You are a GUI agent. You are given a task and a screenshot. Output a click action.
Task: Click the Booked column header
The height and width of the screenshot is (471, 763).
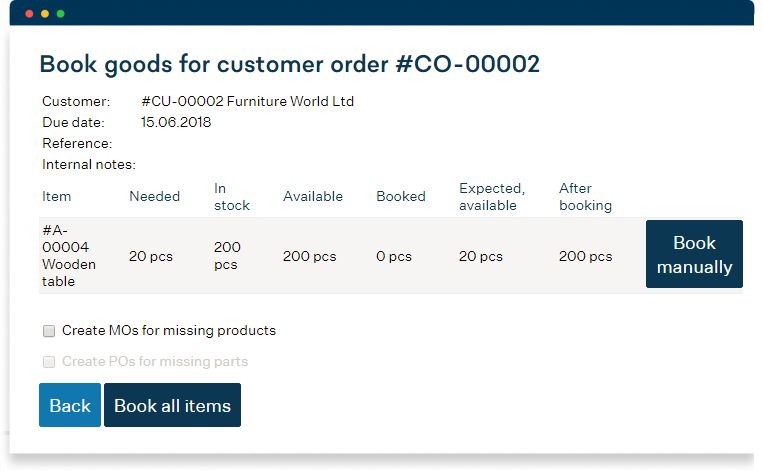(x=400, y=197)
